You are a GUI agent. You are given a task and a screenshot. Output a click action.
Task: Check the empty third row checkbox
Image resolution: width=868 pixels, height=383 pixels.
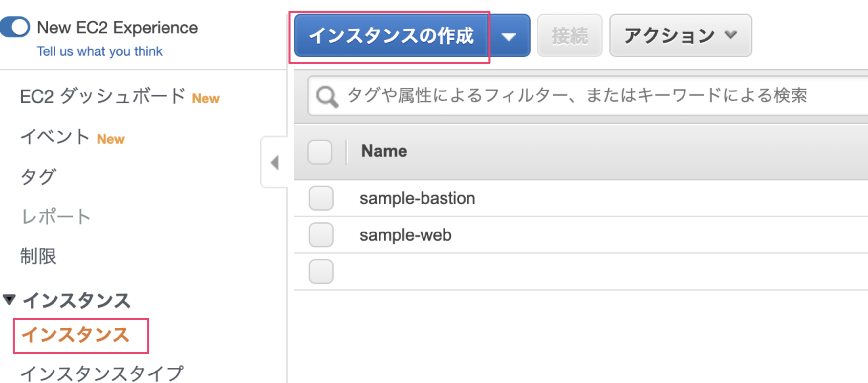point(321,271)
